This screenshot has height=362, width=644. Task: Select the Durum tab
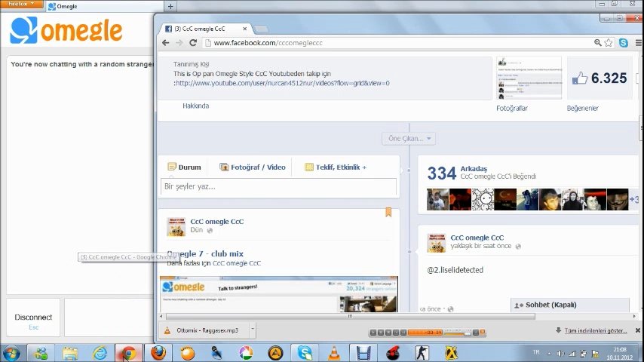point(184,167)
